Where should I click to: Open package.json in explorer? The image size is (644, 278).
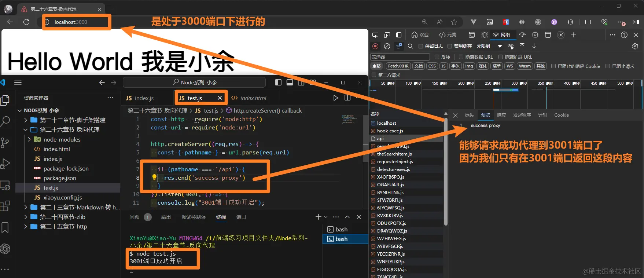[x=60, y=178]
